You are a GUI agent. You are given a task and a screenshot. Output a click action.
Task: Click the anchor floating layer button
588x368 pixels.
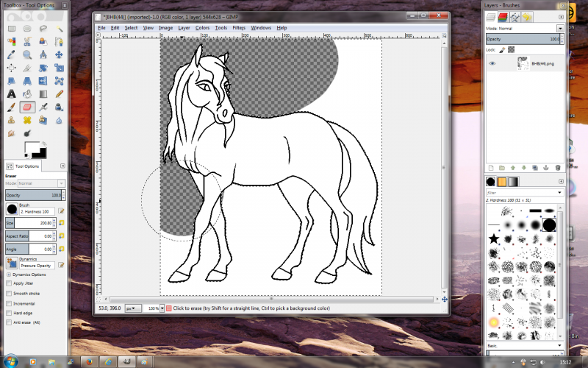(x=546, y=168)
